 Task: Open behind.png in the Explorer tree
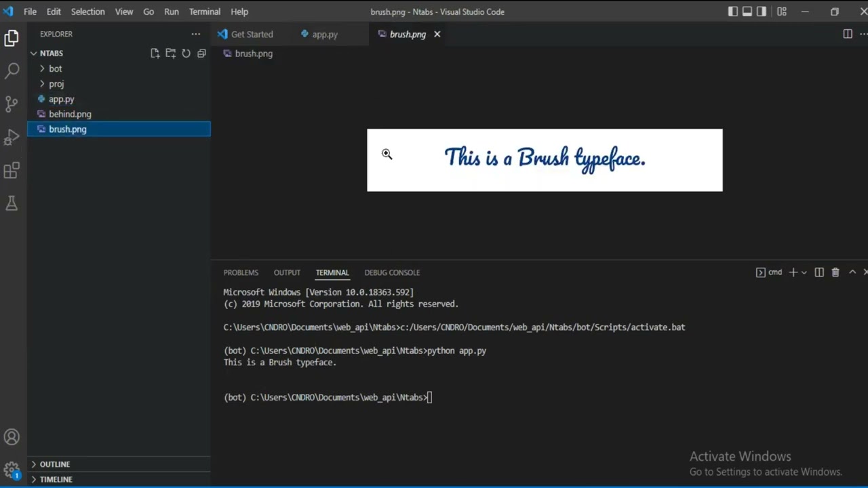(119, 114)
